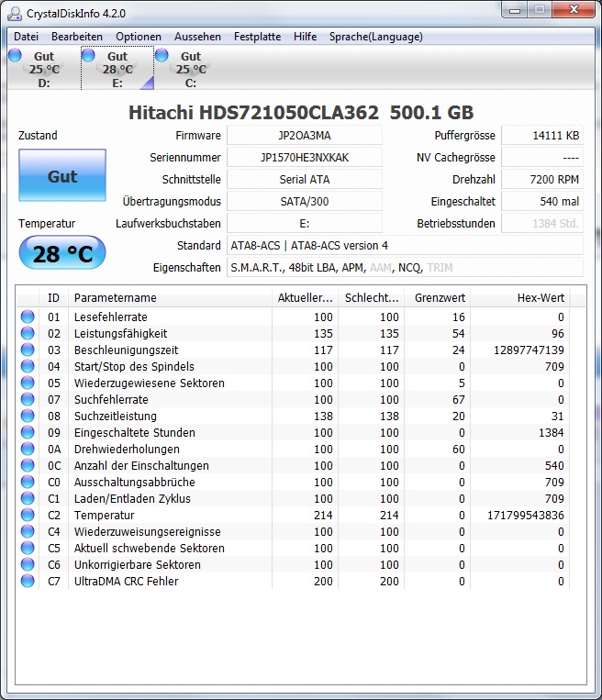The height and width of the screenshot is (700, 602).
Task: Select the Lesefehlerrate parameter name
Action: 111,317
